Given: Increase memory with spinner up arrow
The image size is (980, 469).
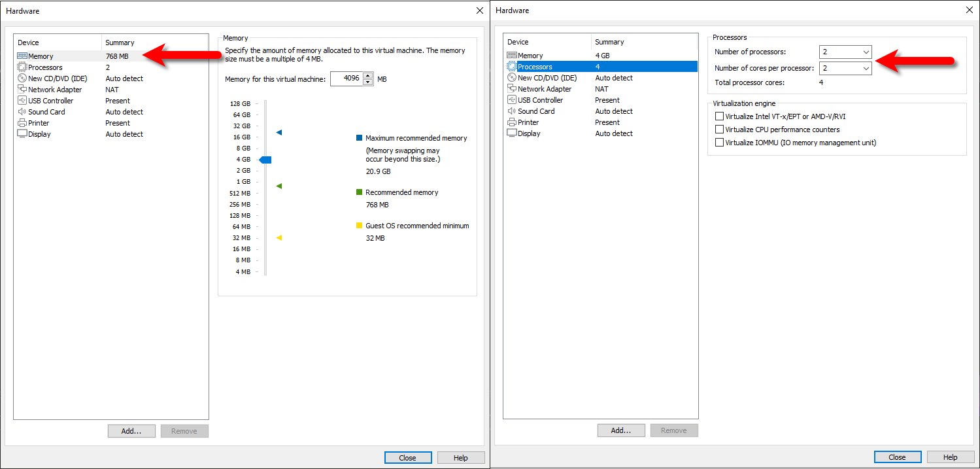Looking at the screenshot, I should (367, 76).
